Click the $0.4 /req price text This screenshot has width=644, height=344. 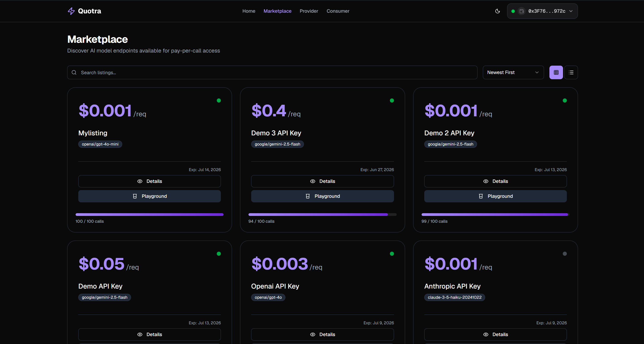pos(276,111)
